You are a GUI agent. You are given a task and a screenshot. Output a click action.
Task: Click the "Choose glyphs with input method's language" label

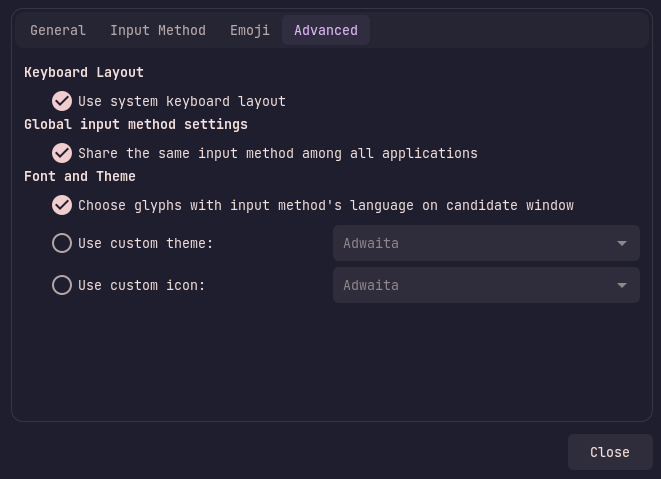click(x=326, y=206)
